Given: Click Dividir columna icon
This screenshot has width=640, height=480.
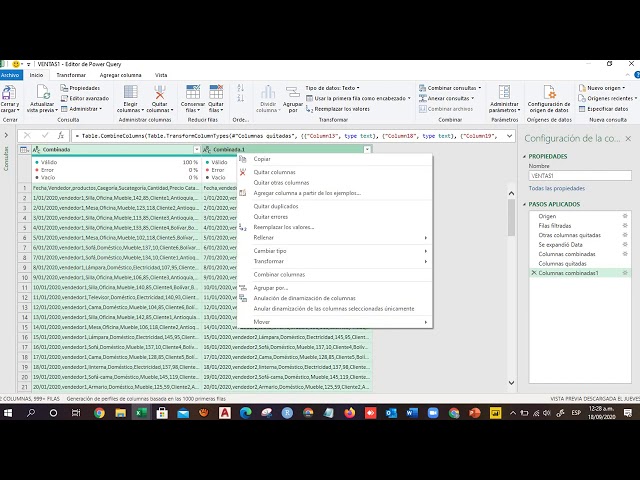Looking at the screenshot, I should coord(268,92).
